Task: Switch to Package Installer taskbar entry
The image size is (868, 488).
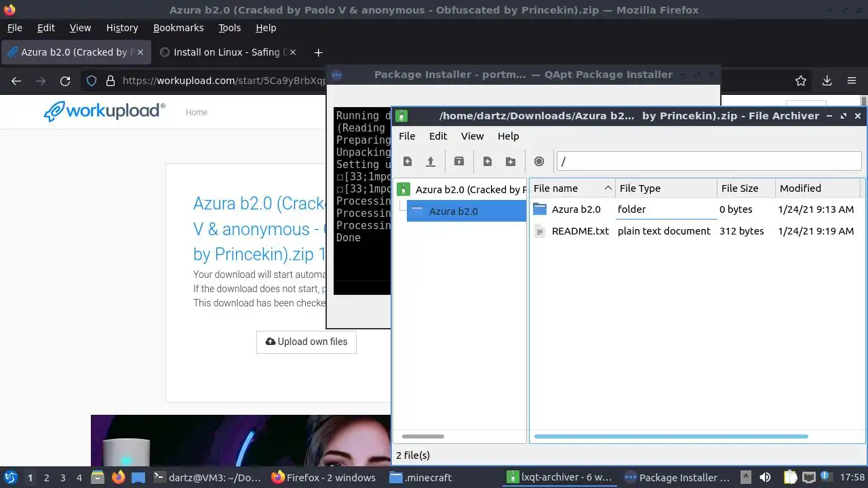Action: coord(677,478)
